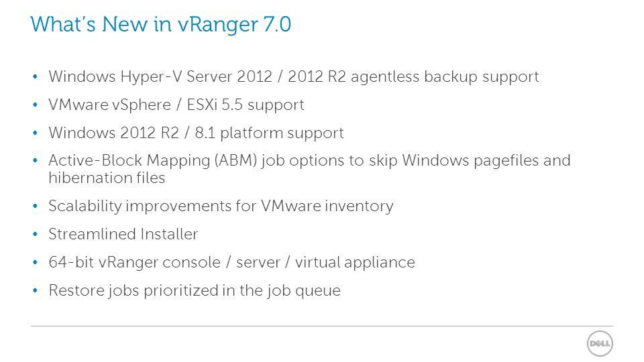Click the bullet dot before Restore jobs
644x362 pixels.
(35, 290)
